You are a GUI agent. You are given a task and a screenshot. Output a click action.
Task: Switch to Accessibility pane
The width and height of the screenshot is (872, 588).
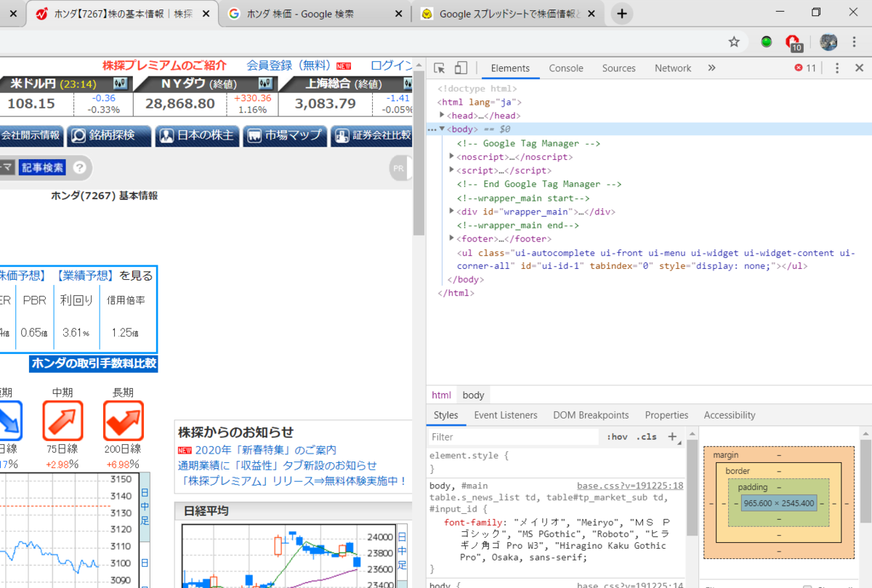point(730,415)
